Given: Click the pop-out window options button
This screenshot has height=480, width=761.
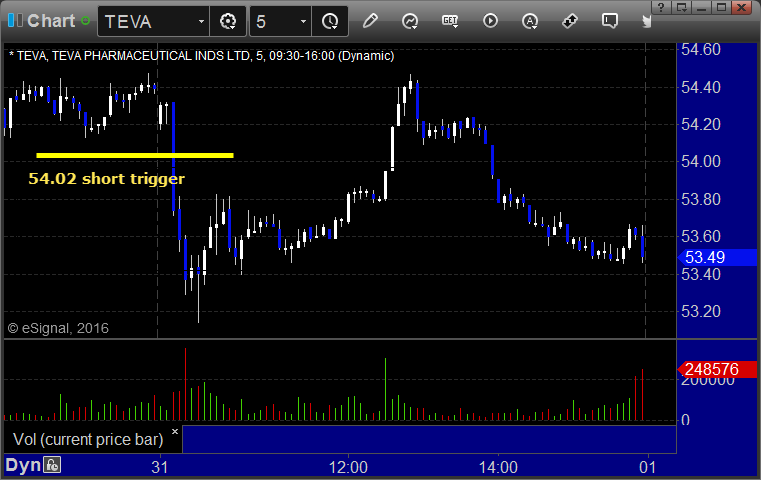Looking at the screenshot, I should [681, 7].
